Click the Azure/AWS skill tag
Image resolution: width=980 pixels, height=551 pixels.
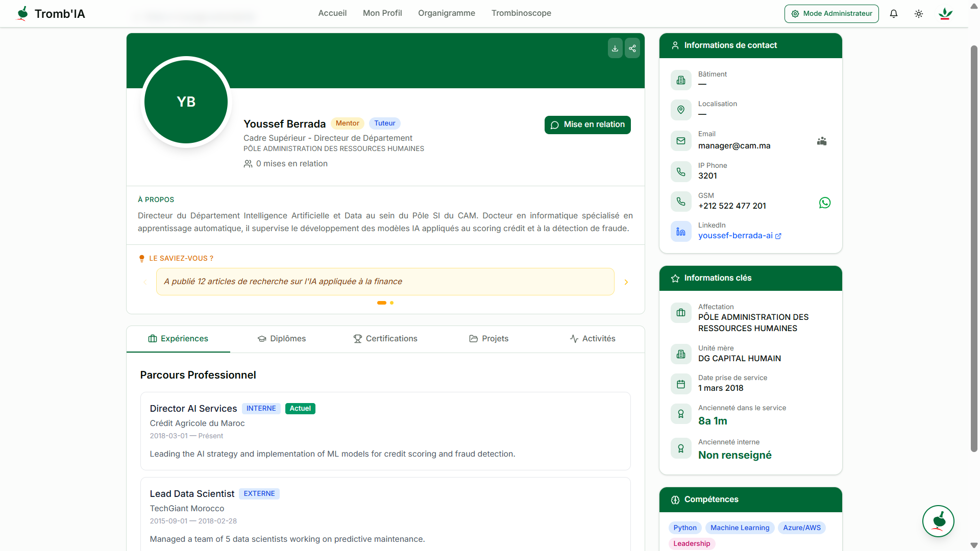[x=802, y=528]
